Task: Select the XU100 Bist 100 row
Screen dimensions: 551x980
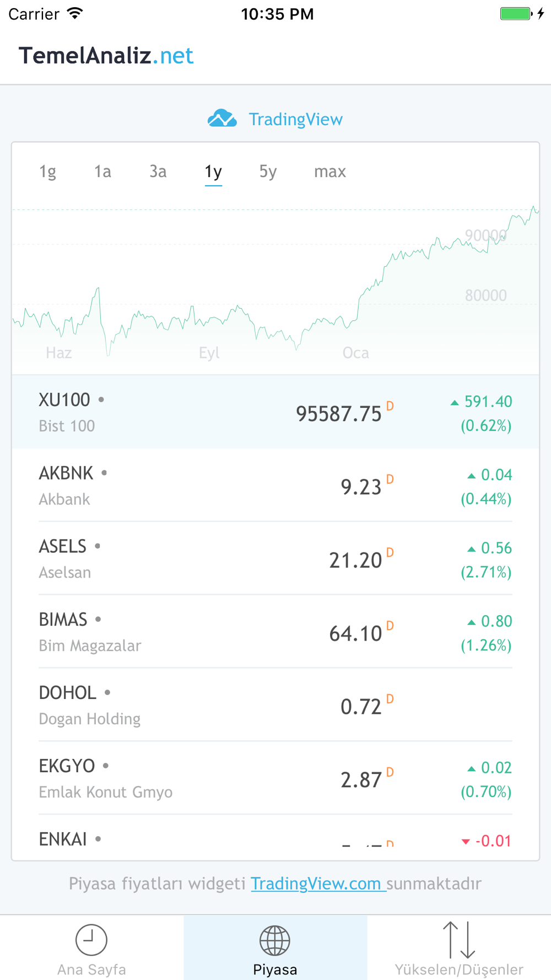Action: click(275, 412)
